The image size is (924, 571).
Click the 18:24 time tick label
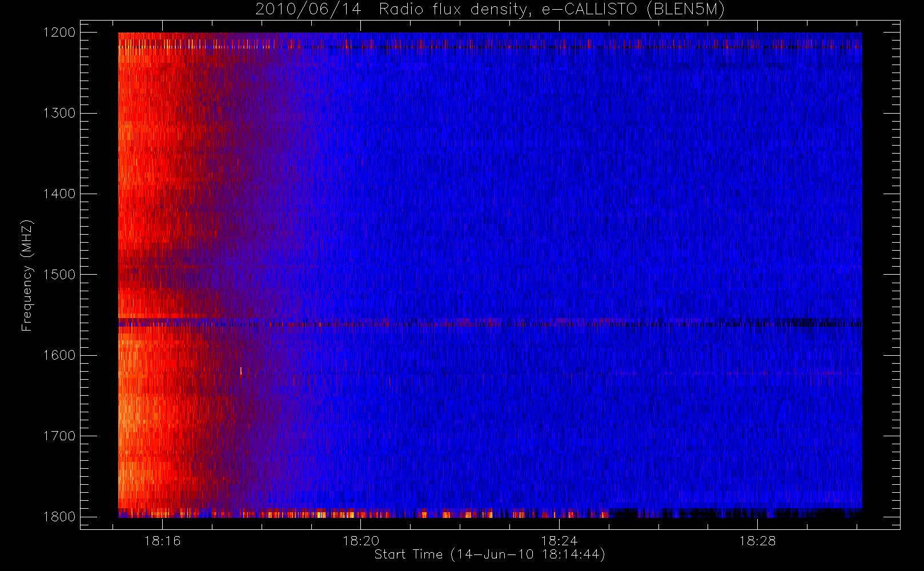coord(559,541)
